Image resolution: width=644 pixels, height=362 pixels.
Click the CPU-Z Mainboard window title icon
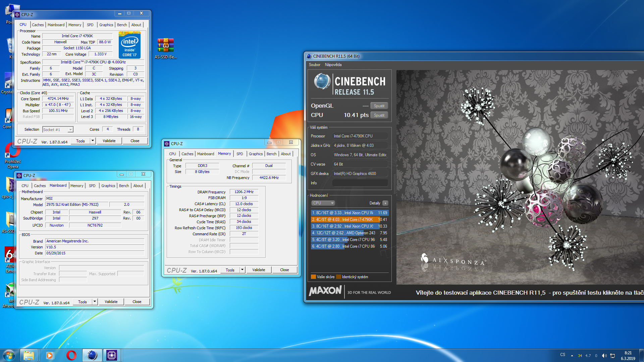tap(19, 175)
